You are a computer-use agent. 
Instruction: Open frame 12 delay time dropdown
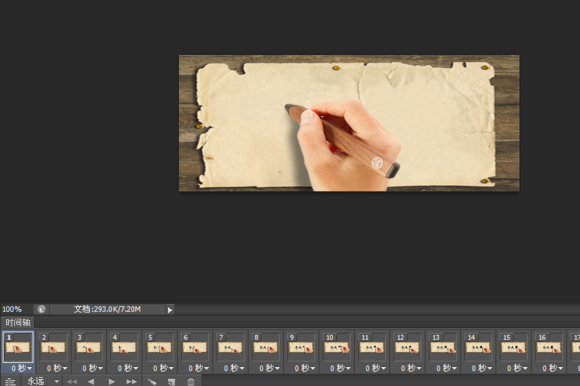411,368
